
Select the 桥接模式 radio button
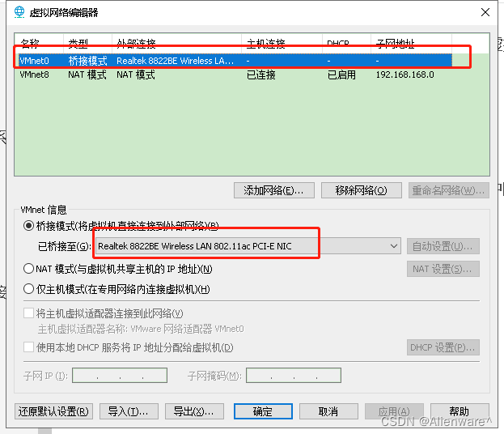tap(28, 226)
